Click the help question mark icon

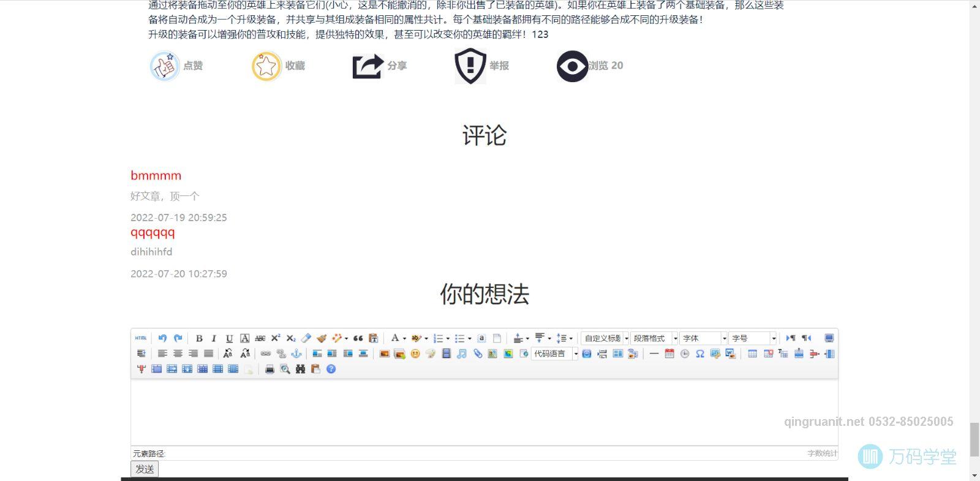[331, 369]
